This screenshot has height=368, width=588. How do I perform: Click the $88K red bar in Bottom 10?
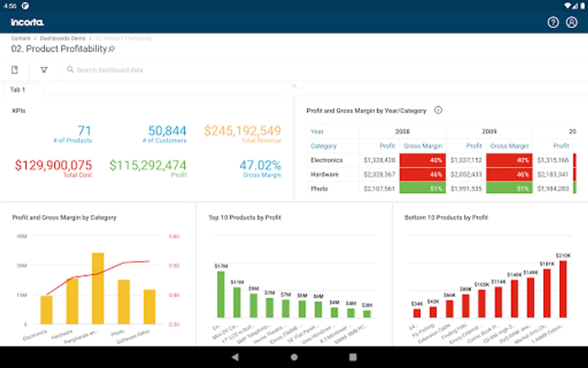[x=465, y=306]
